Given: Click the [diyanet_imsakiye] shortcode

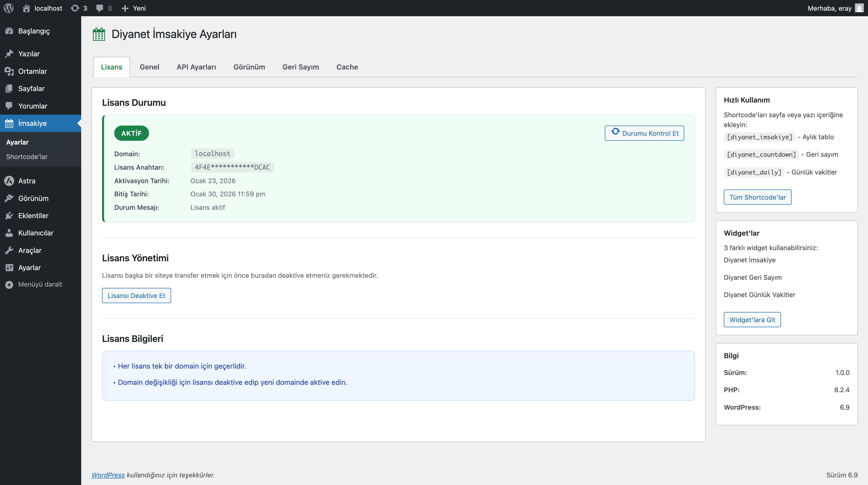Looking at the screenshot, I should [x=759, y=137].
